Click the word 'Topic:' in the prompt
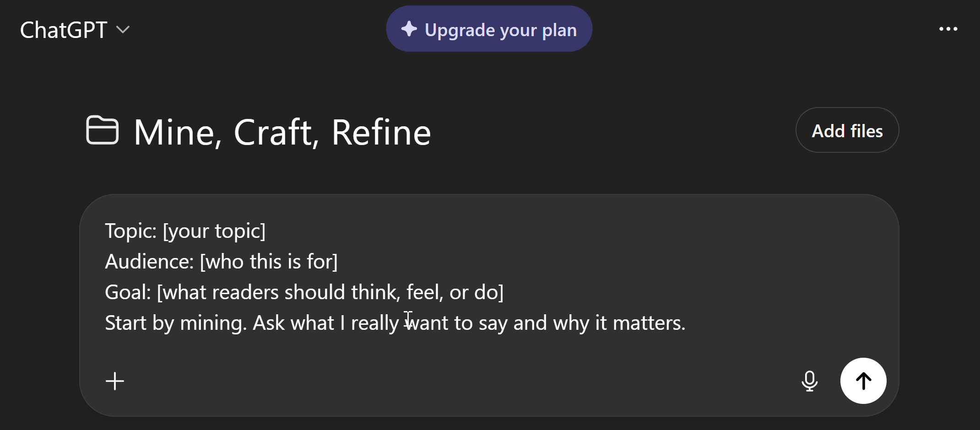Image resolution: width=980 pixels, height=430 pixels. (x=131, y=231)
